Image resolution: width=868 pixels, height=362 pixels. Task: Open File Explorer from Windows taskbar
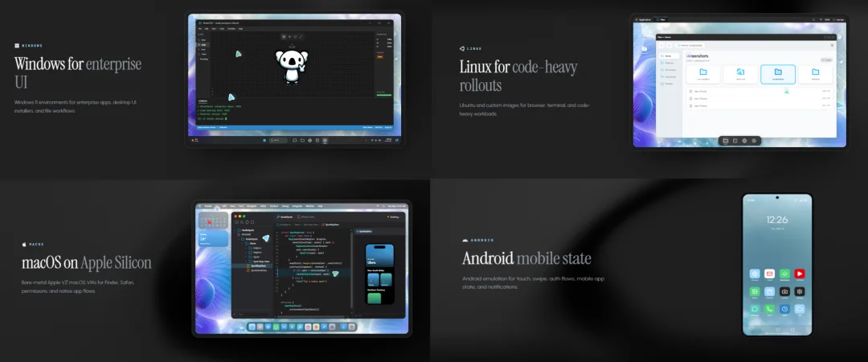pyautogui.click(x=302, y=140)
